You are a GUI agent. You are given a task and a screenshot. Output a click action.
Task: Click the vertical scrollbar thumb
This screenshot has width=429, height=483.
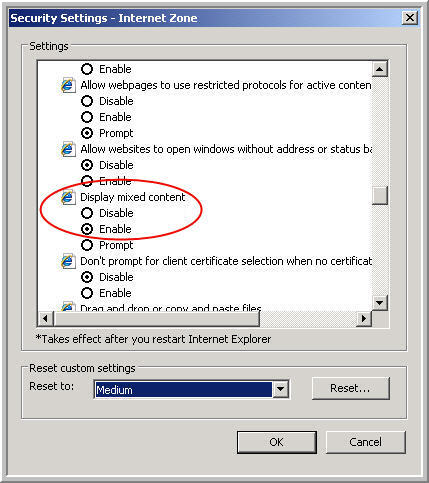tap(380, 195)
